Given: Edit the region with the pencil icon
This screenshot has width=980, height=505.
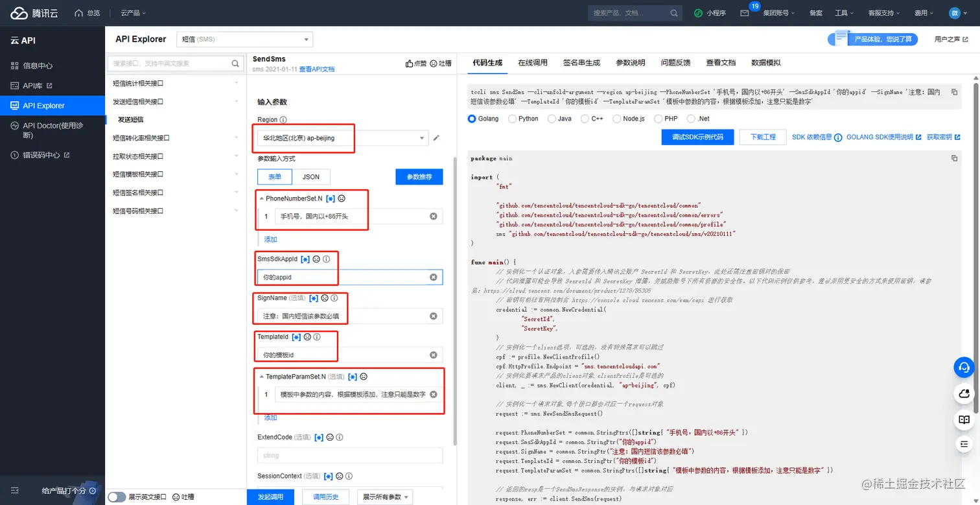Looking at the screenshot, I should click(x=437, y=138).
